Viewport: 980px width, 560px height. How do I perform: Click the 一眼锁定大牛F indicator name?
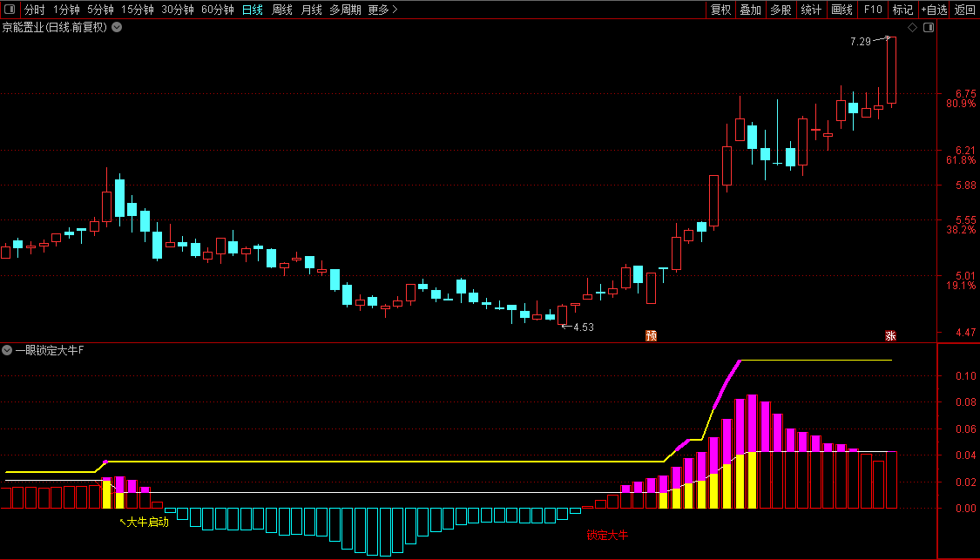click(x=50, y=351)
